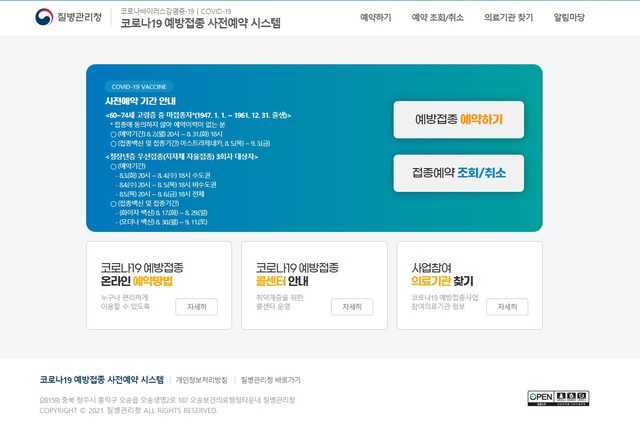Open the 질병관리청 바로가기 footer link
The image size is (640, 441).
coord(271,380)
